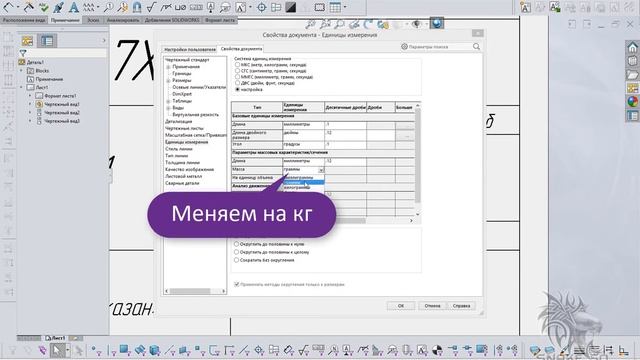Open the Формат листа ribbon tab
640x360 pixels.
point(220,20)
